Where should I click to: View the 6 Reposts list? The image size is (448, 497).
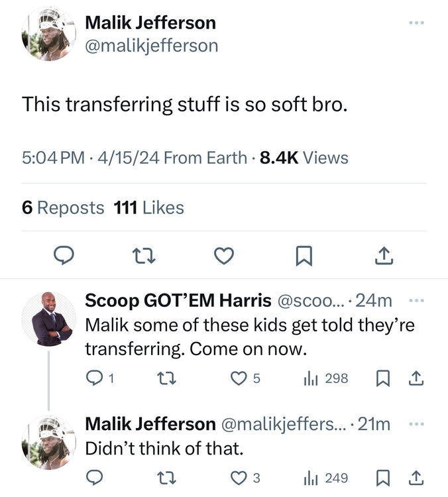click(63, 207)
